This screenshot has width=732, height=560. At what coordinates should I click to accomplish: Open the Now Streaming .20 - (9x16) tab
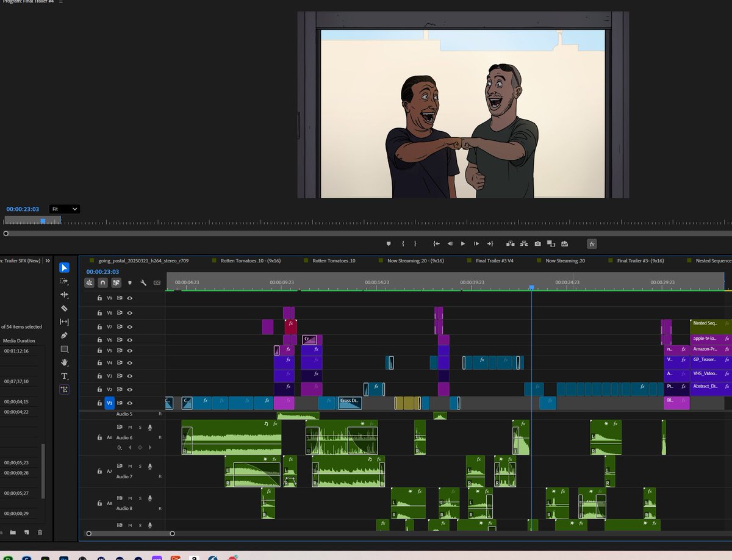pos(415,260)
